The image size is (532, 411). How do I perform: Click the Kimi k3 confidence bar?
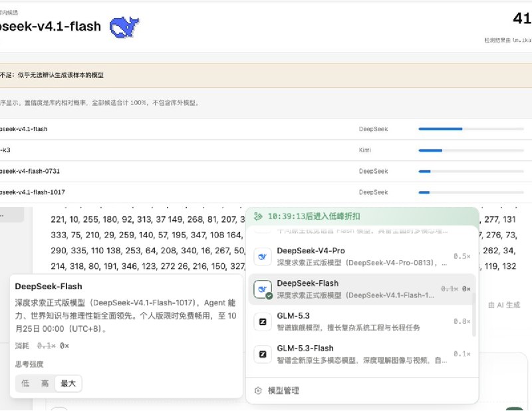pyautogui.click(x=471, y=150)
